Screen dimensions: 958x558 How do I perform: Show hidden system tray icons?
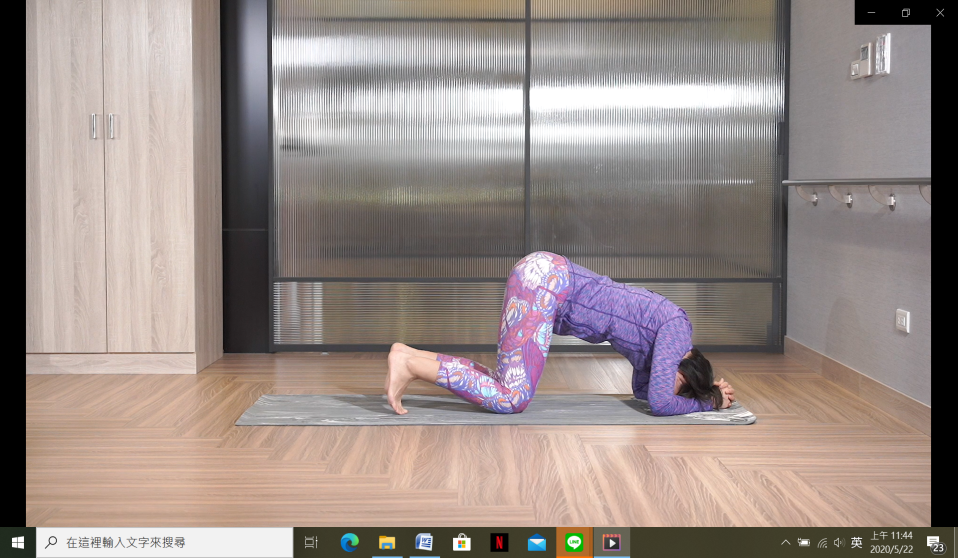[786, 543]
